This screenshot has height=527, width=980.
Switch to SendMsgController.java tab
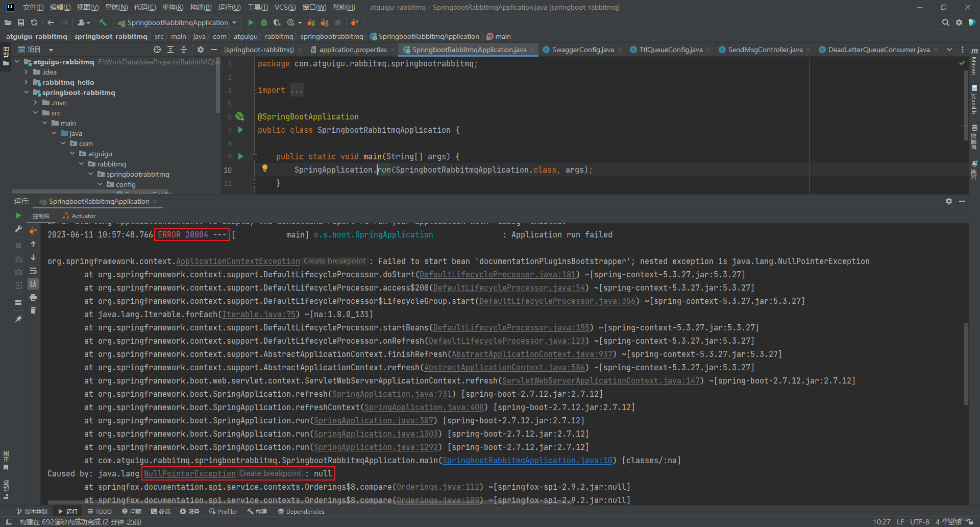coord(765,50)
